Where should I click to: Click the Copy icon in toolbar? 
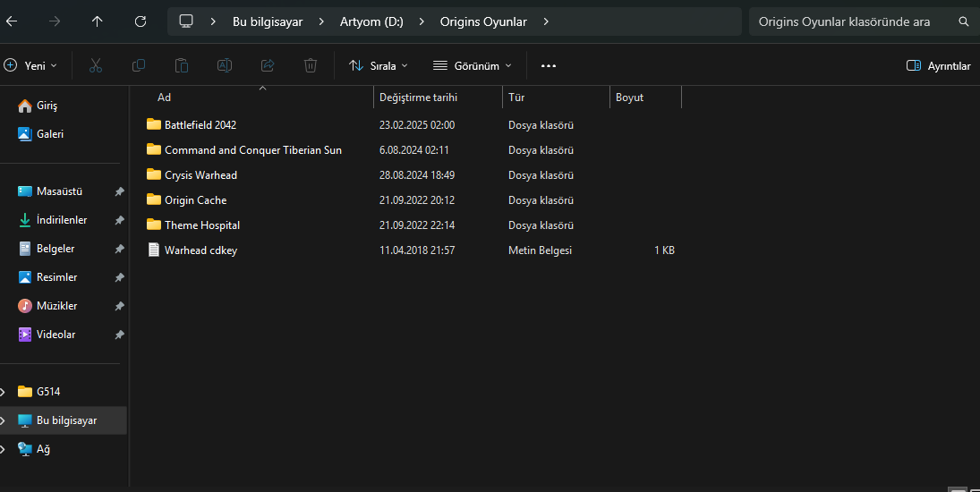pos(139,65)
